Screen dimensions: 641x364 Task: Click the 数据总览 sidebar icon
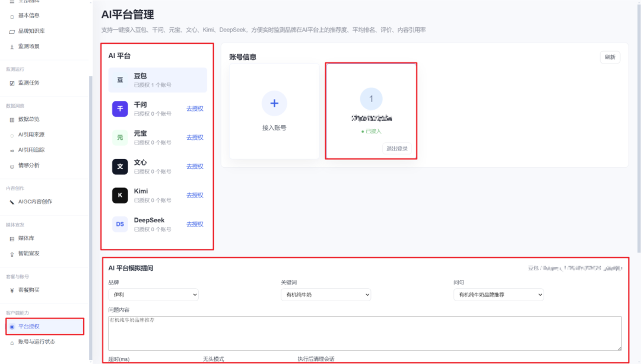pyautogui.click(x=12, y=120)
